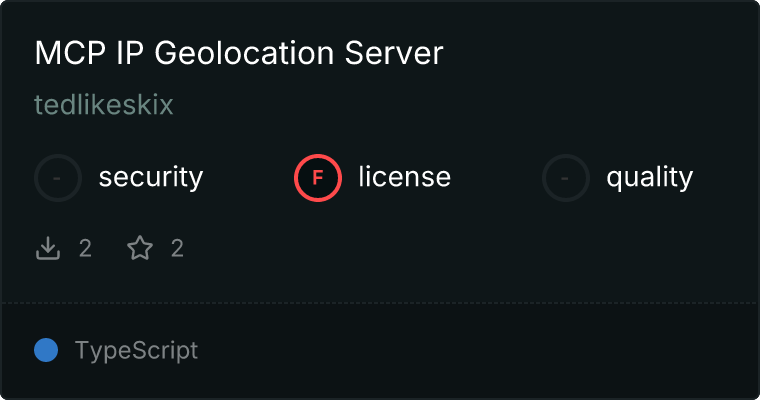760x400 pixels.
Task: Select the "security" score label
Action: point(150,178)
